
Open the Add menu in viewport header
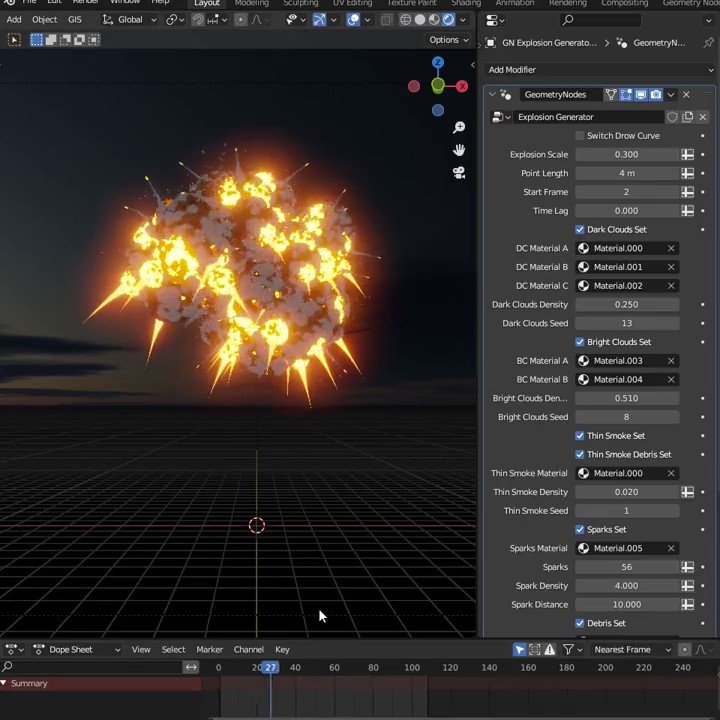pos(14,20)
